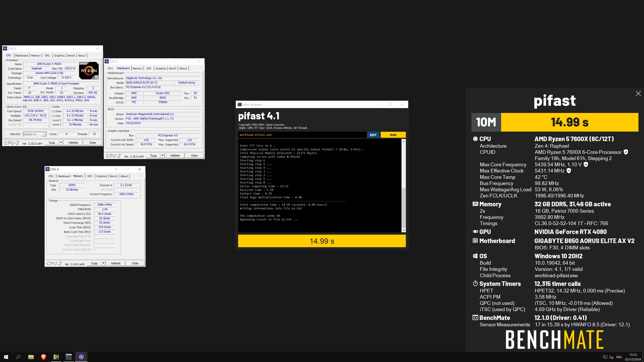Image resolution: width=644 pixels, height=362 pixels.
Task: Click verified shield next to CPUID
Action: click(x=626, y=152)
